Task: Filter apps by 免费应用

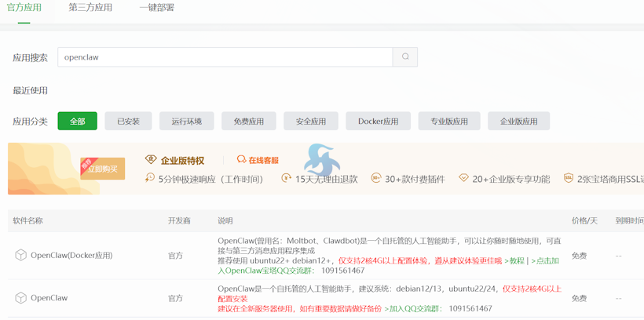Action: (248, 121)
